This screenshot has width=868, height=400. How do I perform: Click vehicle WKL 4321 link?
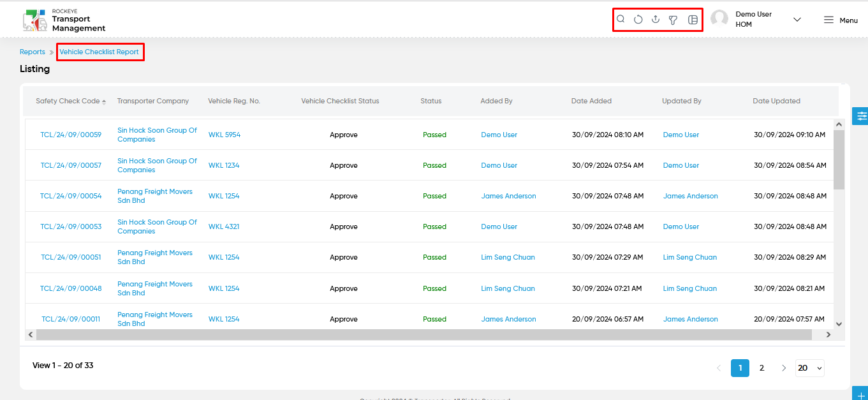click(x=224, y=226)
